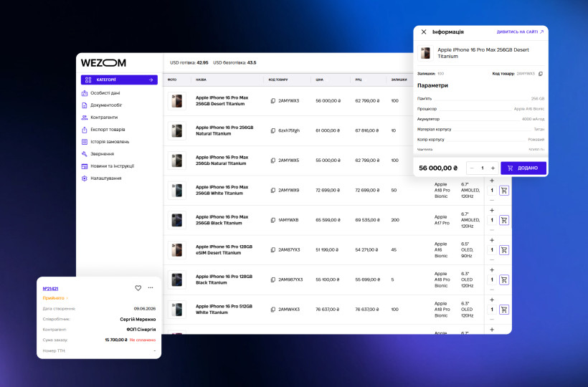Click Не сплачено payment status
The image size is (588, 387).
pyautogui.click(x=143, y=340)
